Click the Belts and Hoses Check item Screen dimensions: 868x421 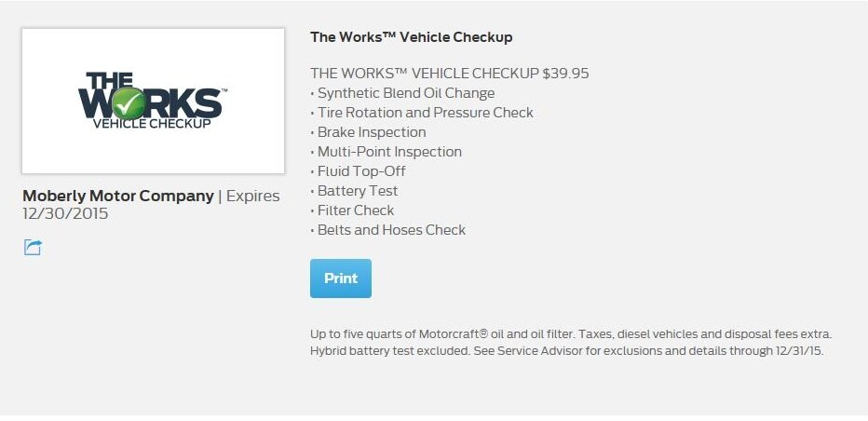pos(391,230)
